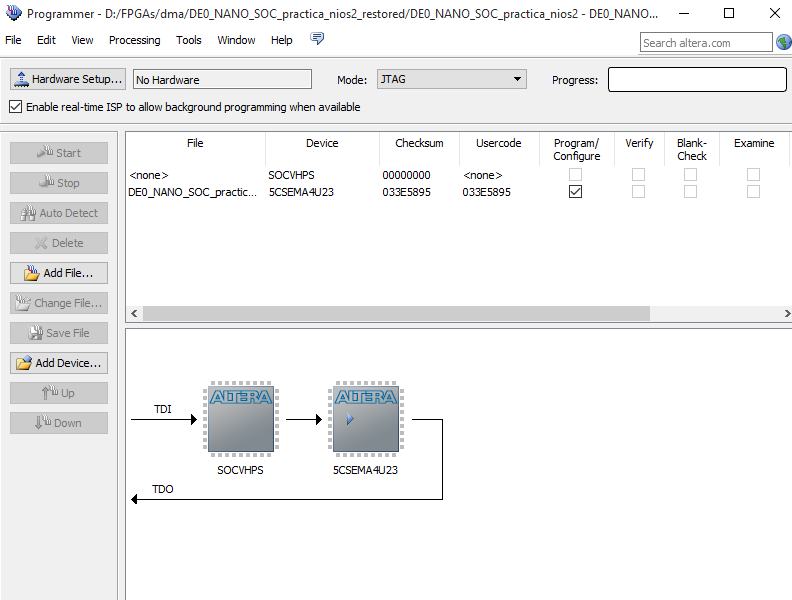The width and height of the screenshot is (792, 600).
Task: Check Program/Configure for SOCVHPS row
Action: (x=575, y=175)
